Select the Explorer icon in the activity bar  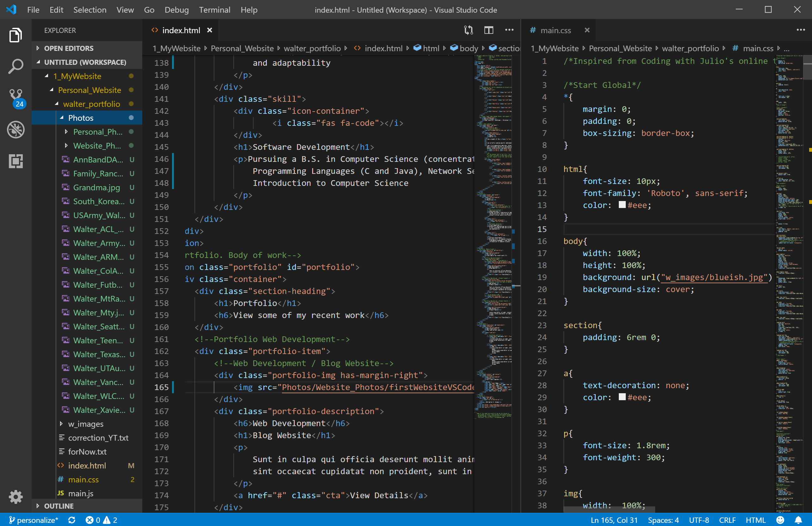(x=15, y=35)
